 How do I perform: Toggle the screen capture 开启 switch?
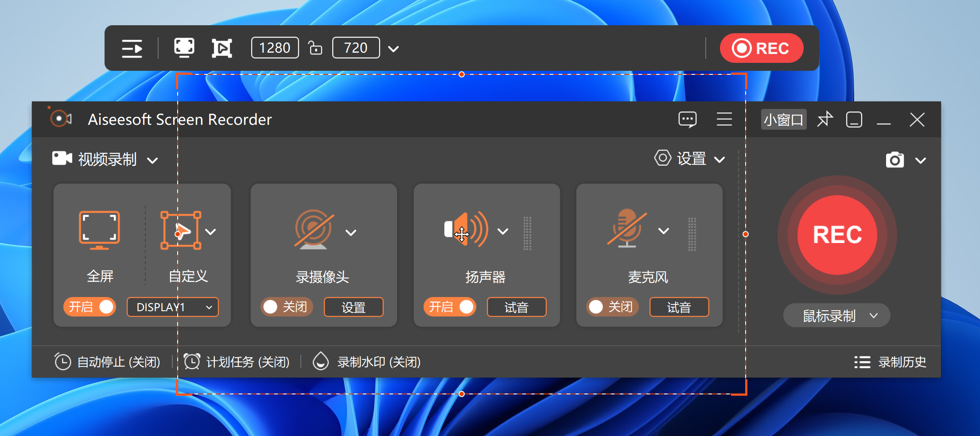[x=89, y=307]
